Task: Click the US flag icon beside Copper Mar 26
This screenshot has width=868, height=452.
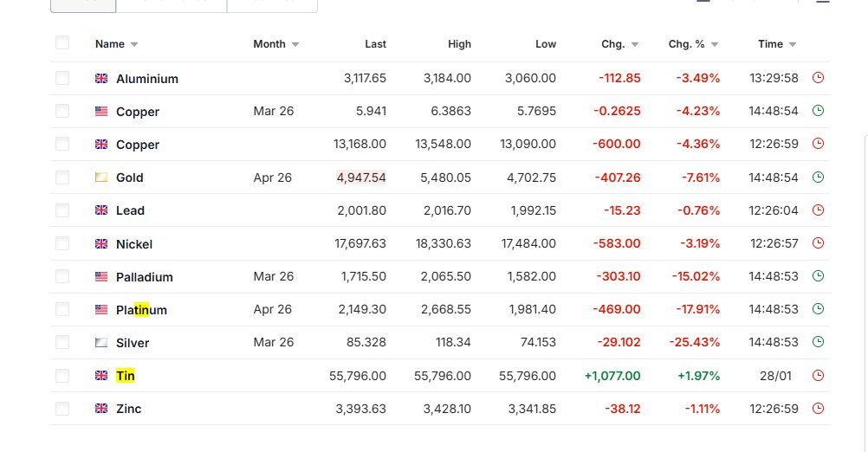Action: pos(101,111)
